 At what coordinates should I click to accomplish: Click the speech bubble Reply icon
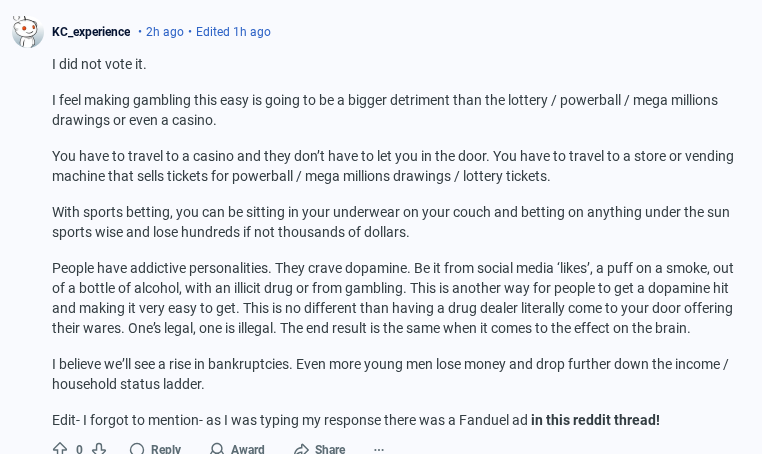coord(138,449)
